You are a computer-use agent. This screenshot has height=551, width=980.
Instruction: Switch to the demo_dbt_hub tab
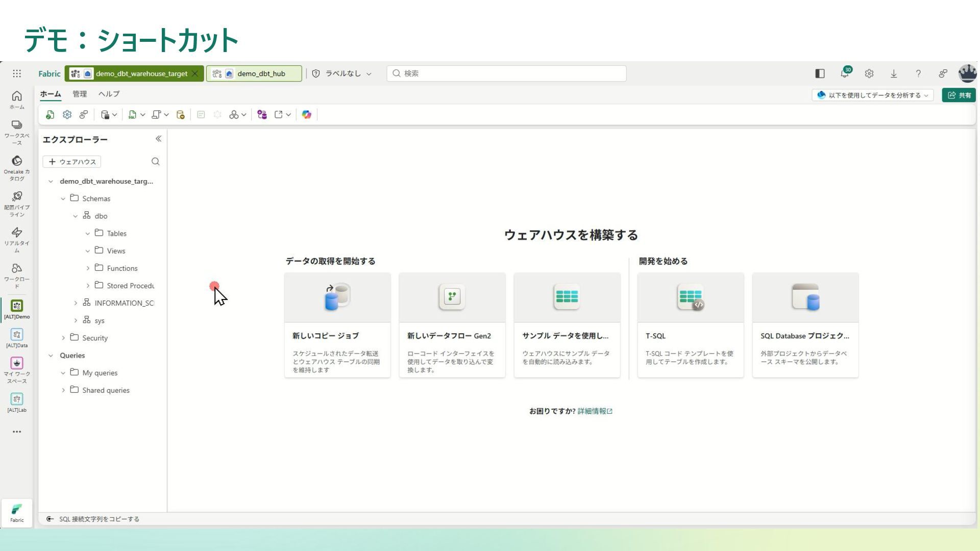(x=254, y=73)
